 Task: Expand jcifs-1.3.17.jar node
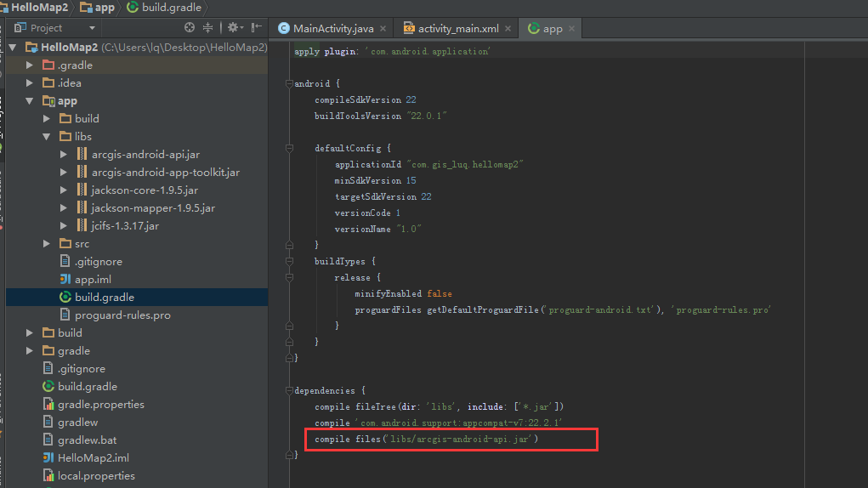click(64, 226)
